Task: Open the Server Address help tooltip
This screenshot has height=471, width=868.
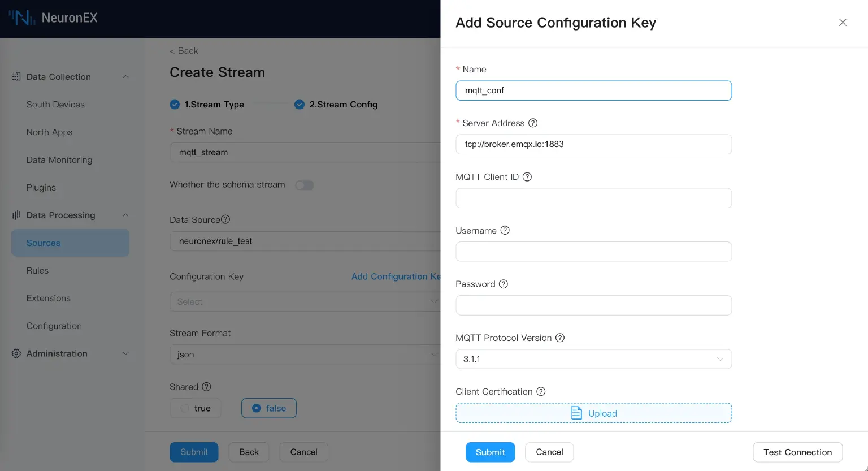Action: pos(533,123)
